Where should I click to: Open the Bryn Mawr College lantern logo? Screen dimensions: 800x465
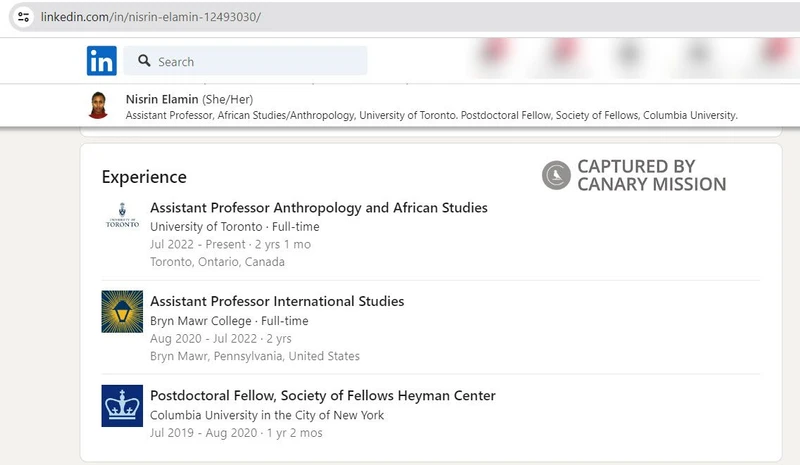[x=122, y=311]
